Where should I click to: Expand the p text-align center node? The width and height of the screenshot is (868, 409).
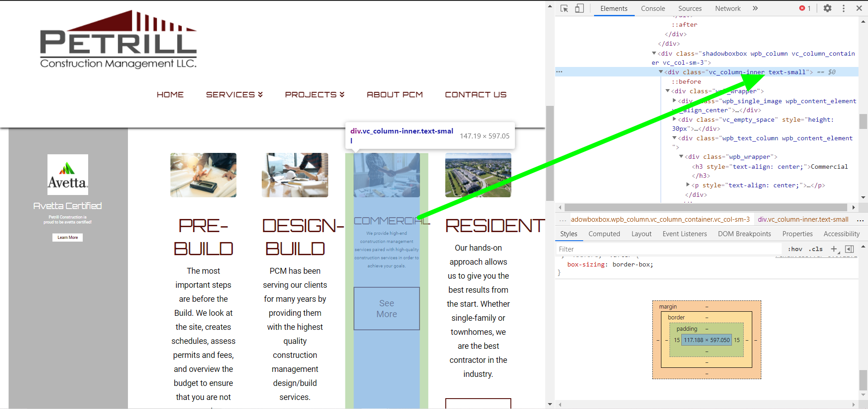click(688, 185)
